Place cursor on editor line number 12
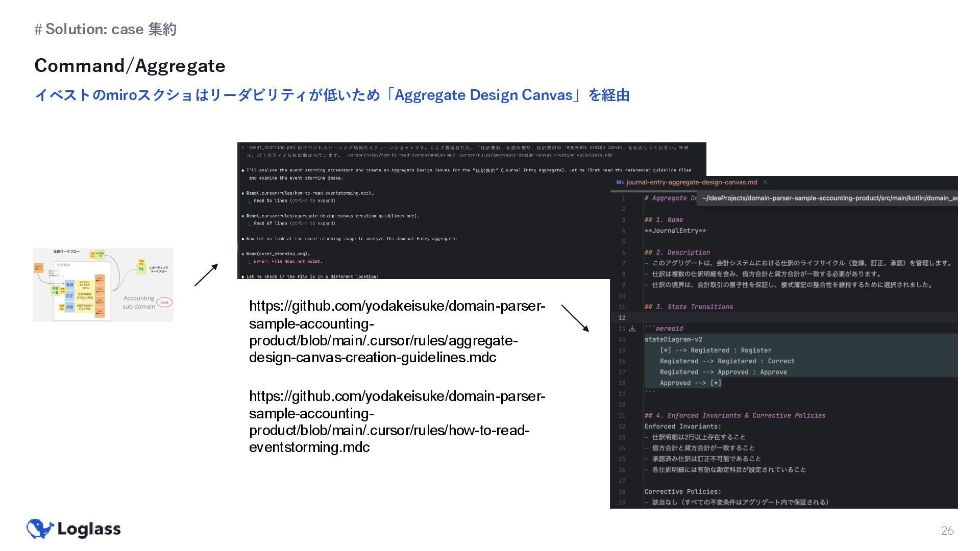980x551 pixels. (622, 317)
